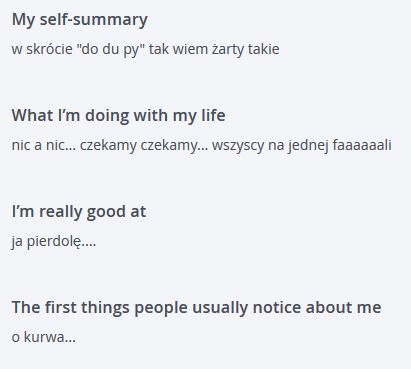Click the word "wszyscy" in the life section
The height and width of the screenshot is (369, 411).
tap(238, 145)
